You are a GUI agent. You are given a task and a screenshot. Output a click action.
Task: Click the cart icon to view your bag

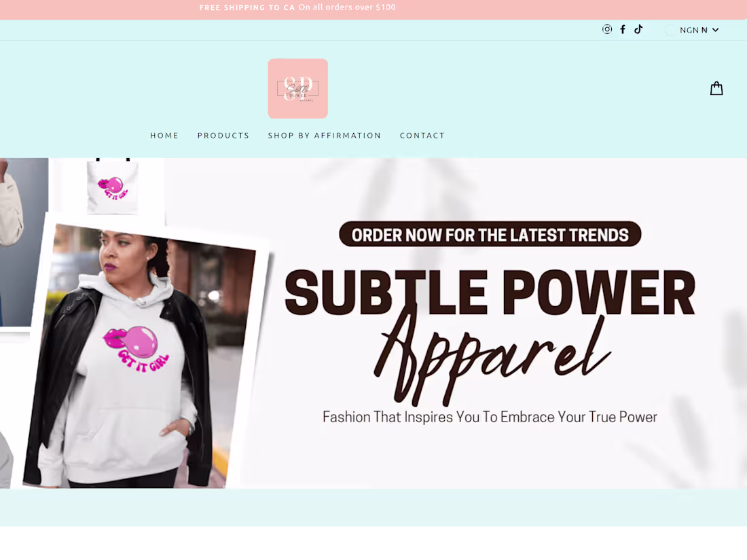(716, 88)
